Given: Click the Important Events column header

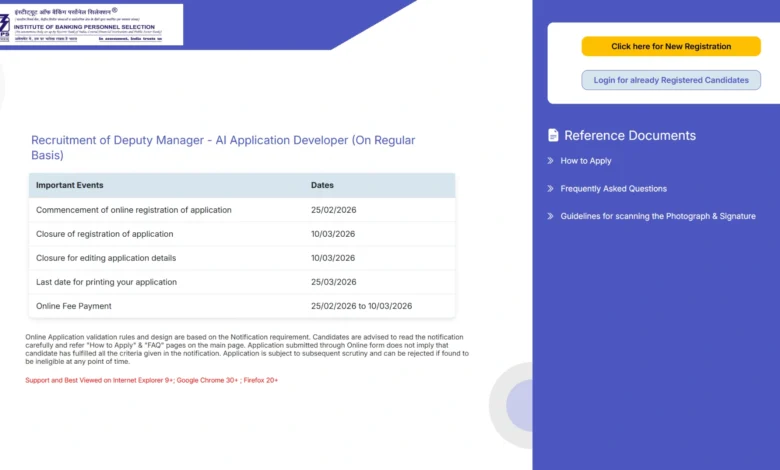Looking at the screenshot, I should point(70,185).
